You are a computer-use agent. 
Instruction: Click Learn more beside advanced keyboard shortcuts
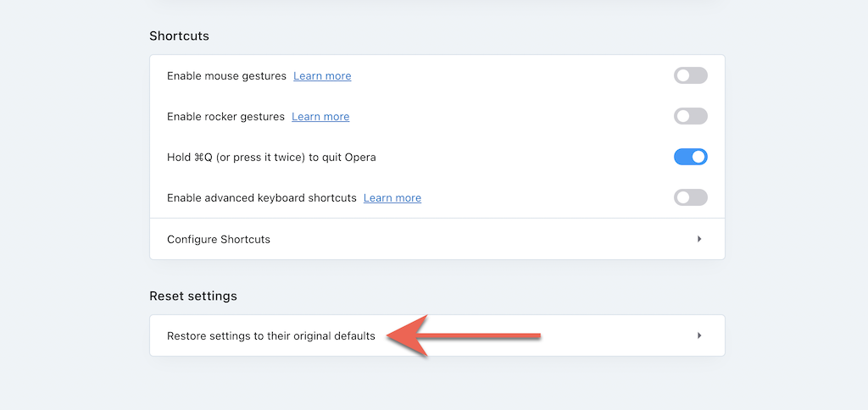click(392, 198)
